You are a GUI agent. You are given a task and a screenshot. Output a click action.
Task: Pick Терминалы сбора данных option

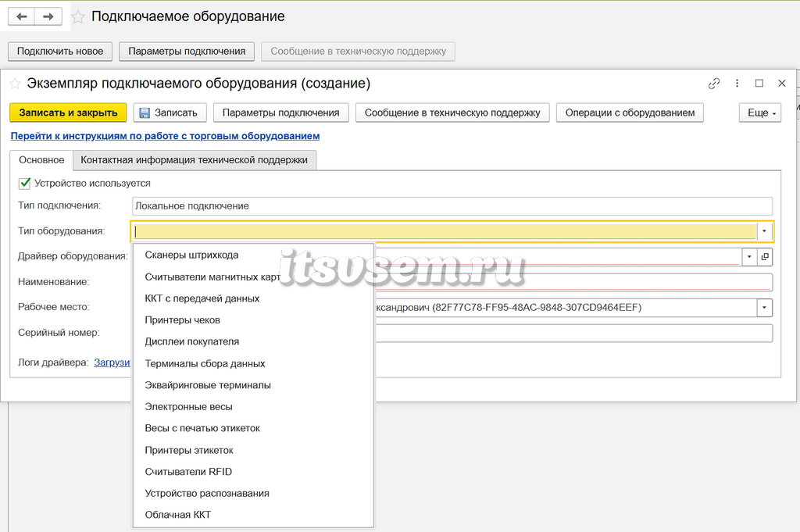254,364
